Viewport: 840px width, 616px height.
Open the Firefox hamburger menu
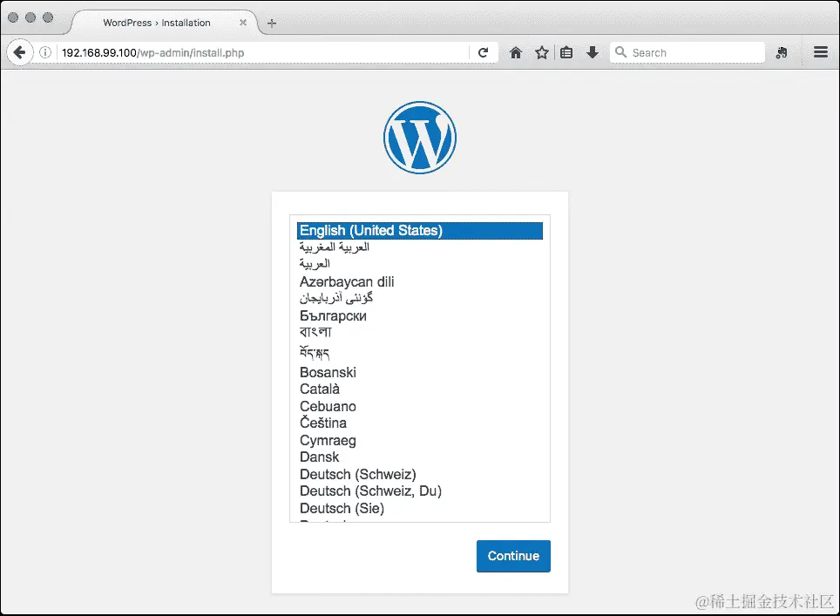pos(820,51)
